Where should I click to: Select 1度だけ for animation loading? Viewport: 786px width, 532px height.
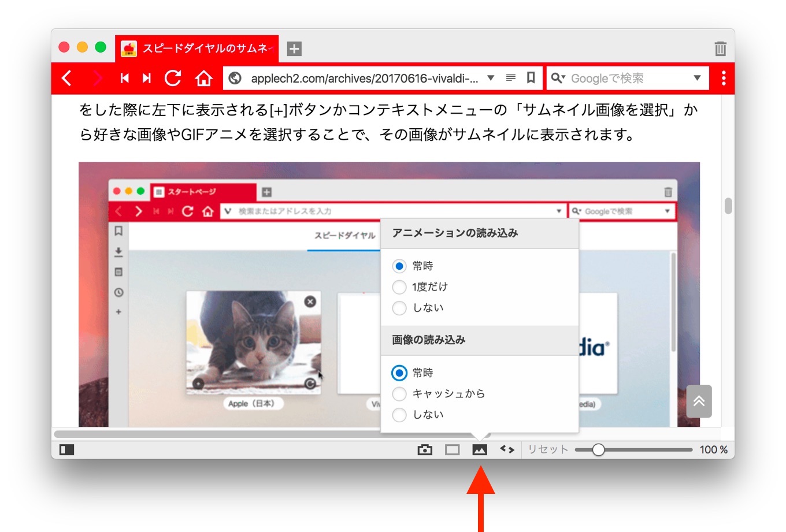click(x=399, y=287)
